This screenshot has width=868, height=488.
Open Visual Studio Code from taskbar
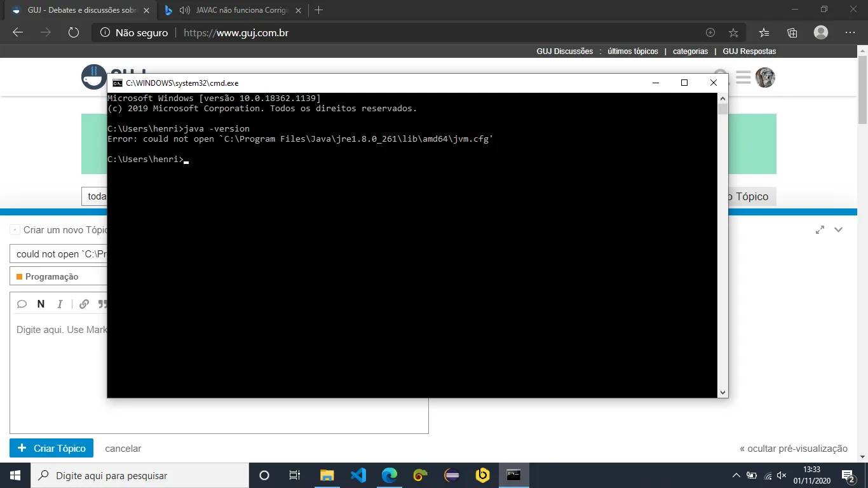[x=358, y=475]
